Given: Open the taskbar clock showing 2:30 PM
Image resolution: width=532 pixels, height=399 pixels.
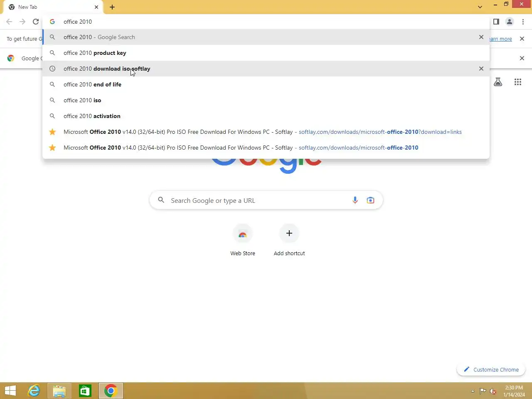Looking at the screenshot, I should (x=514, y=391).
